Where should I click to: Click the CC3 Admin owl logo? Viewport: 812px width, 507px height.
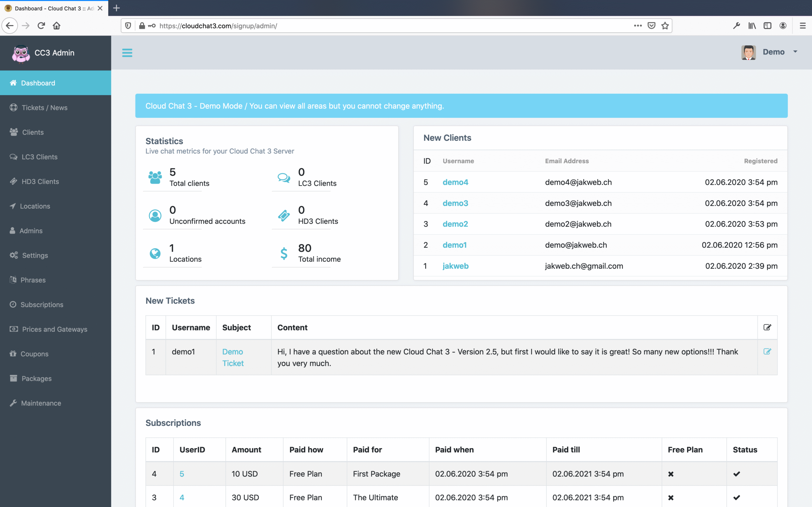(x=21, y=53)
